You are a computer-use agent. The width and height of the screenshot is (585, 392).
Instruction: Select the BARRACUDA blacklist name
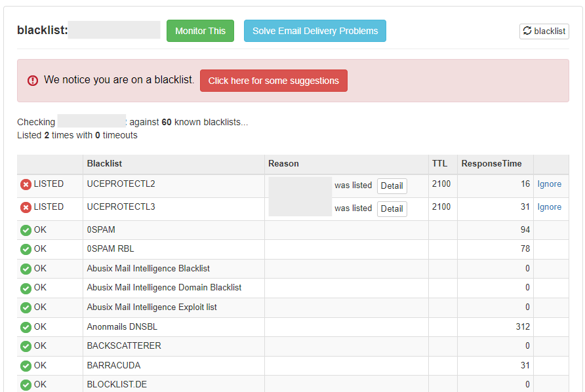pos(114,366)
